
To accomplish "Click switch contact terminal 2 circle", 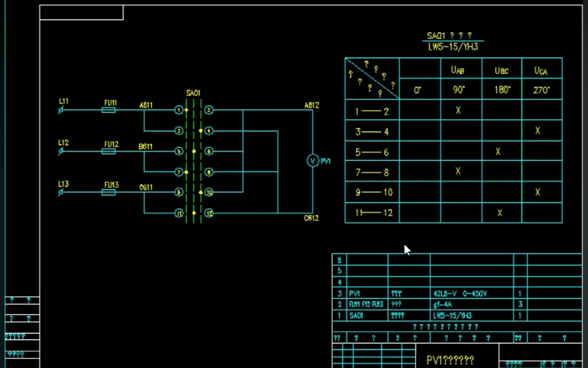I will click(x=209, y=110).
